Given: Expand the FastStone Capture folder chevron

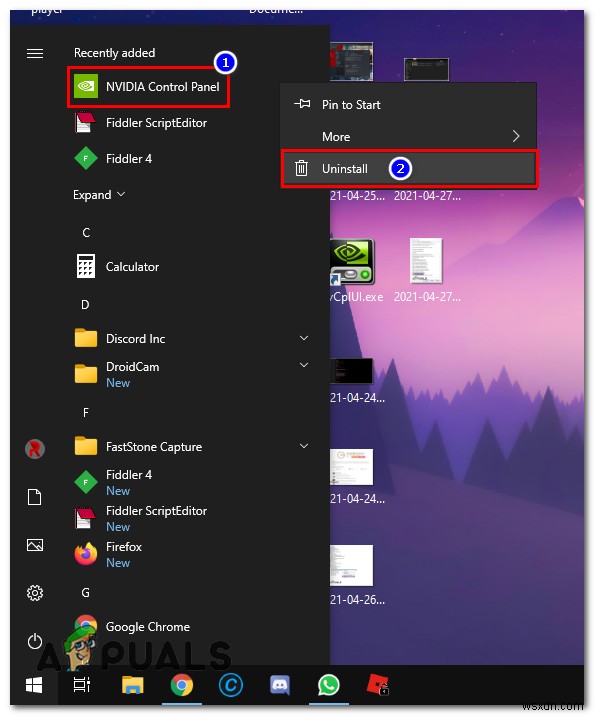Looking at the screenshot, I should click(304, 446).
